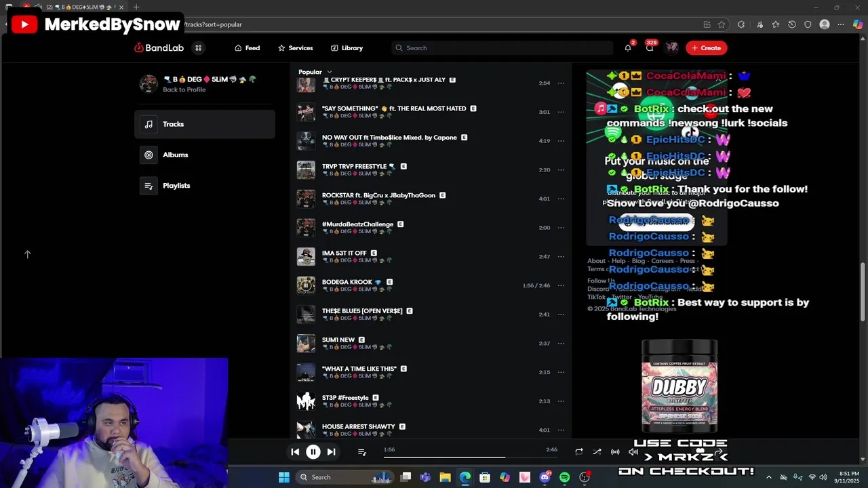Click the broadcast icon in player bar

tap(615, 451)
